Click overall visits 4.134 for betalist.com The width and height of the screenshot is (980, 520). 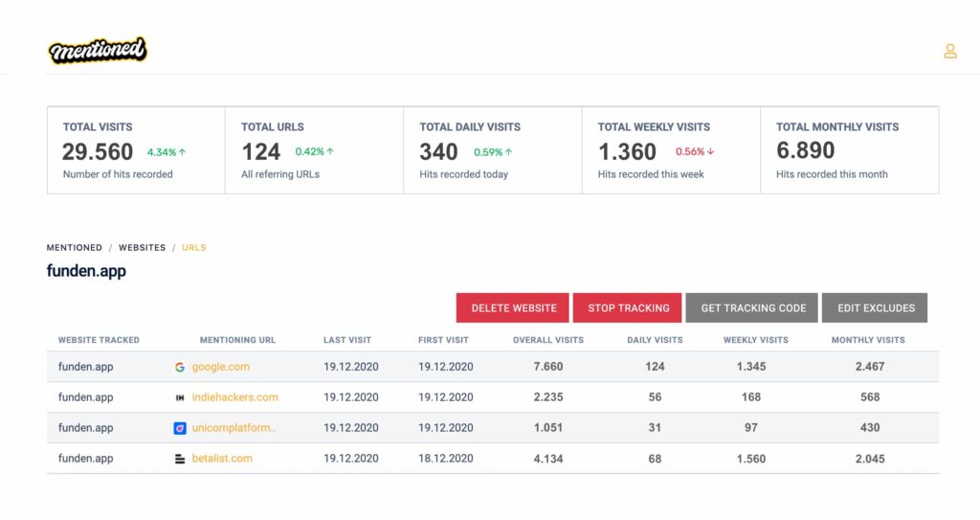coord(548,459)
